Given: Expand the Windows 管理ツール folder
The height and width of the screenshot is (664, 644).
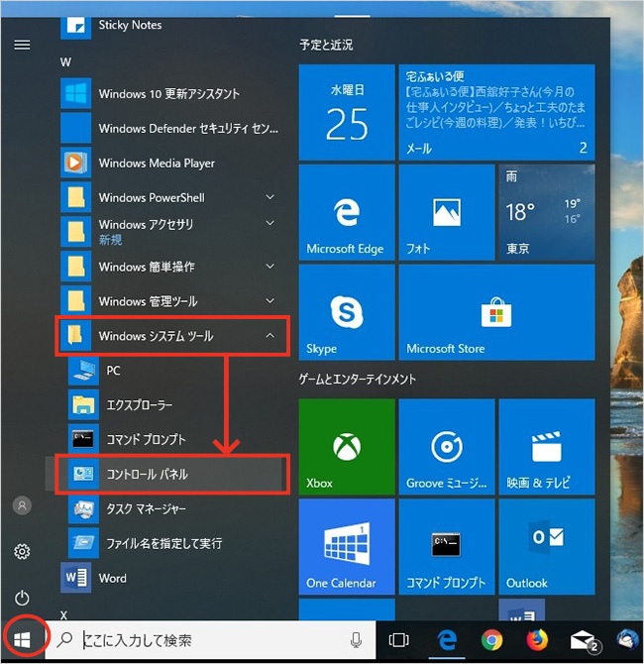Looking at the screenshot, I should tap(169, 301).
